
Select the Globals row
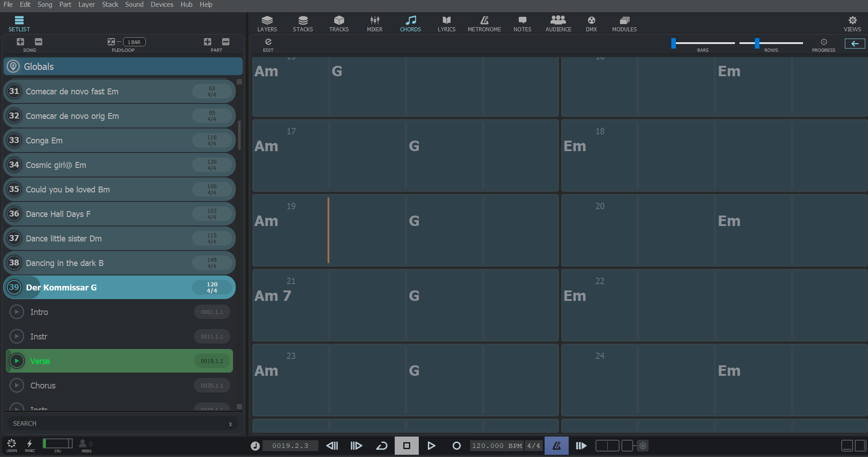click(x=123, y=67)
